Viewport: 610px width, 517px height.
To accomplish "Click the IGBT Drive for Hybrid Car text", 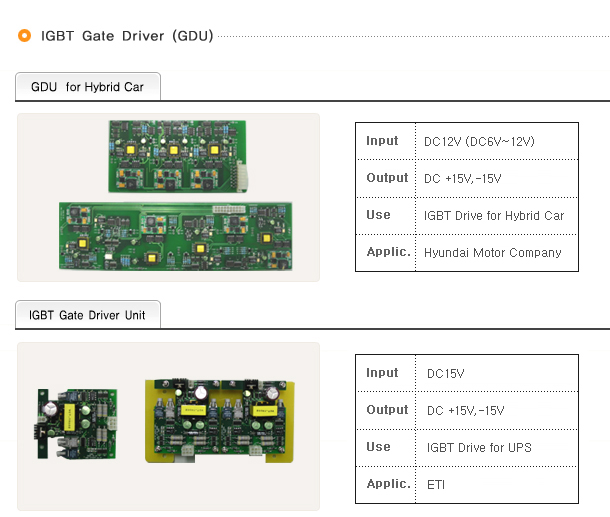I will (x=494, y=216).
